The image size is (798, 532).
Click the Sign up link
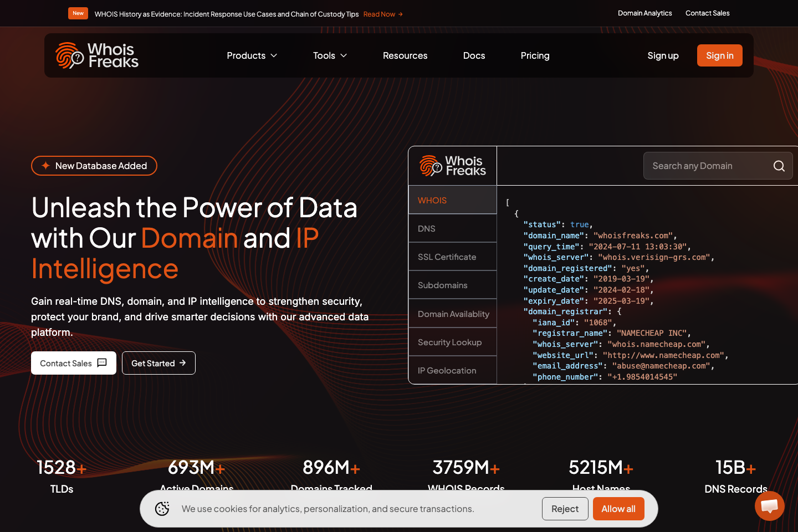663,55
